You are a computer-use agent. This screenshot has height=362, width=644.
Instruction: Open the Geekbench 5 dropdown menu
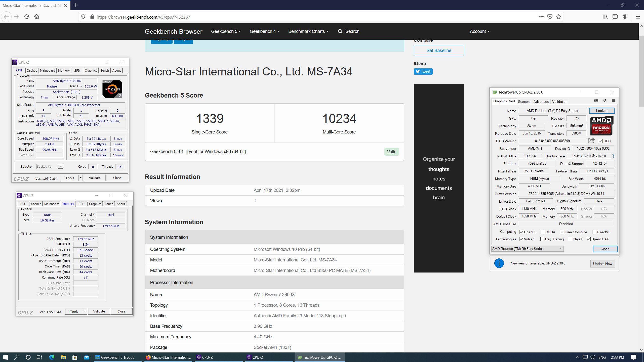point(226,31)
